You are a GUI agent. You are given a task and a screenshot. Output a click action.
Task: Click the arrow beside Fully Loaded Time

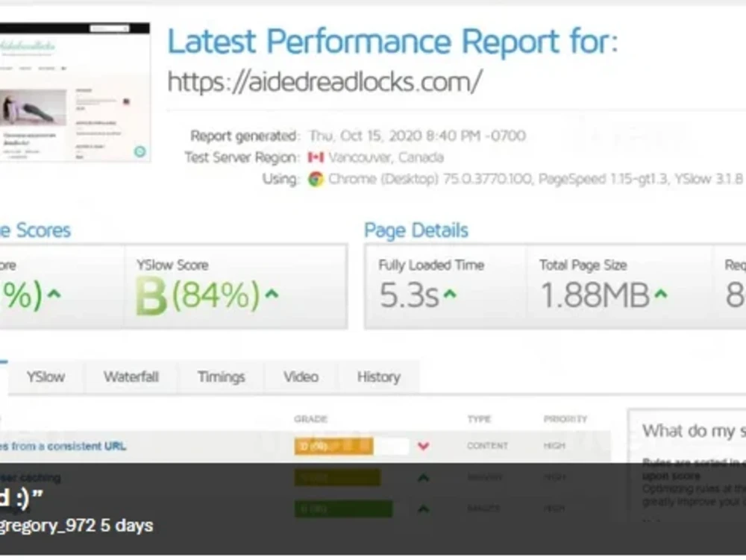(x=450, y=294)
